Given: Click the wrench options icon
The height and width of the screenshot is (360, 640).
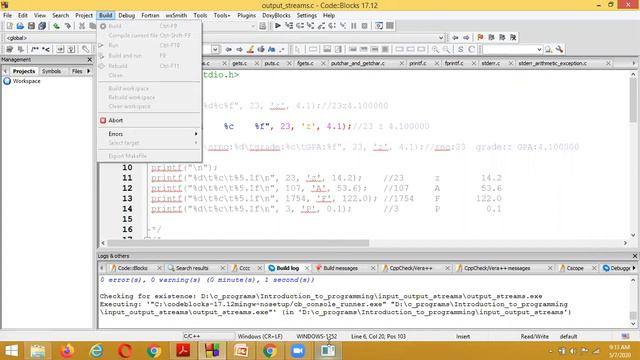Looking at the screenshot, I should tap(560, 49).
